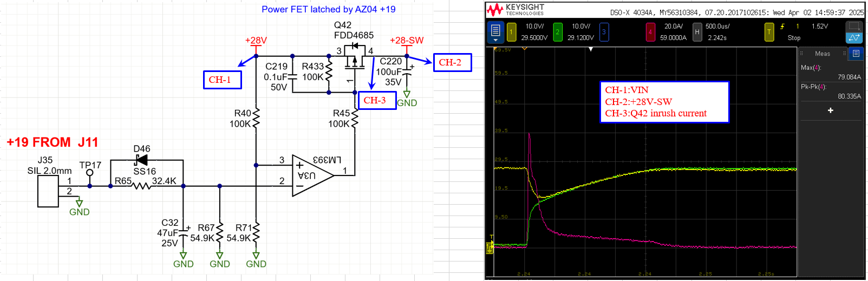Select R65 32.4K resistor label
This screenshot has height=281, width=868.
145,181
